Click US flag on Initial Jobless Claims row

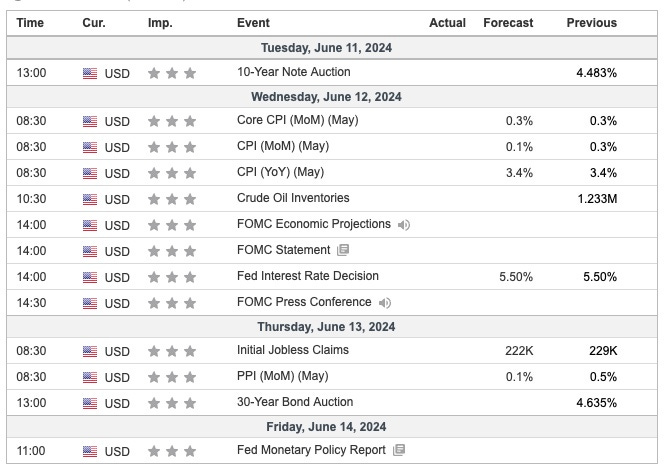point(90,351)
